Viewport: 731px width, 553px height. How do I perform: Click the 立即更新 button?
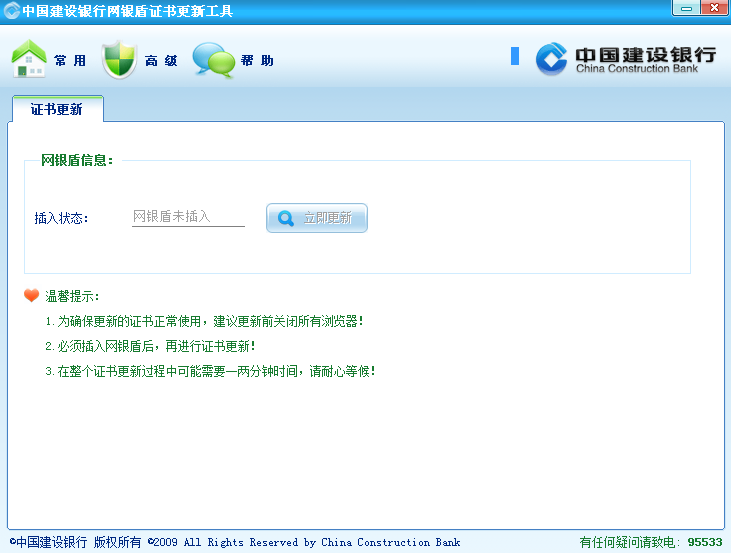[317, 218]
